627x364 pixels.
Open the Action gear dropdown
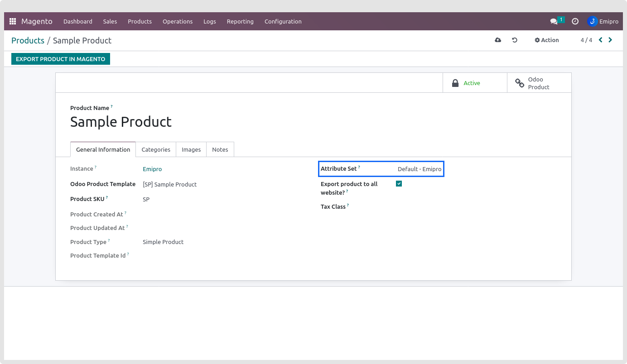[x=547, y=40]
